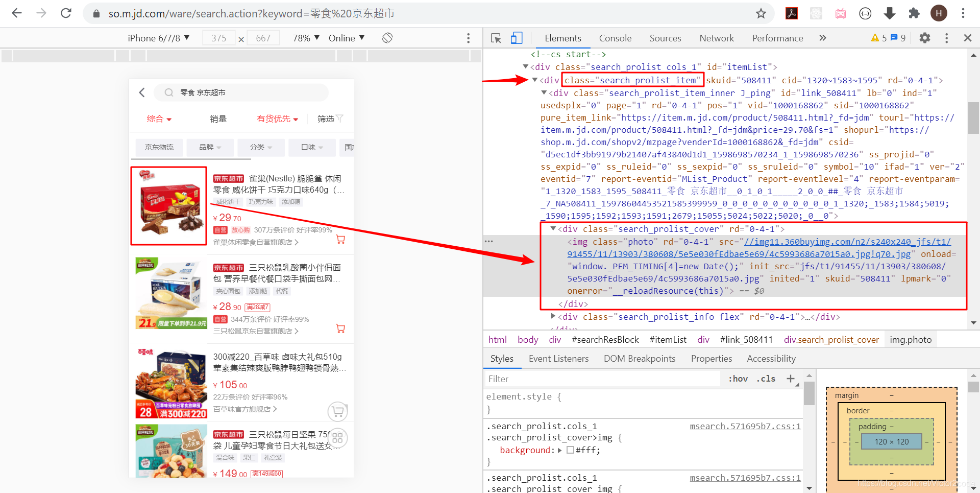Open Chrome three-dot menu
This screenshot has height=493, width=980.
pos(963,13)
